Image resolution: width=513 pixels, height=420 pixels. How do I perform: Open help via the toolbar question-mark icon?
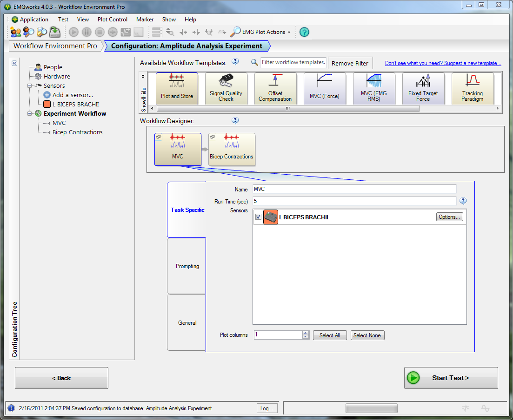304,32
